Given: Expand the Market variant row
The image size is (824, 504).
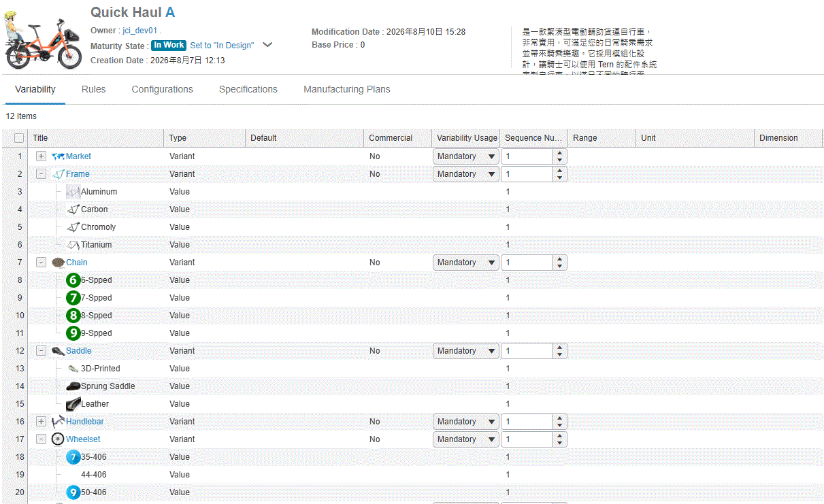Looking at the screenshot, I should point(42,156).
